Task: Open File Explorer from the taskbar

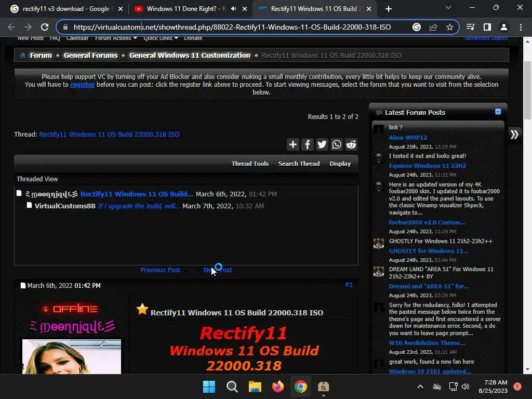Action: (255, 387)
